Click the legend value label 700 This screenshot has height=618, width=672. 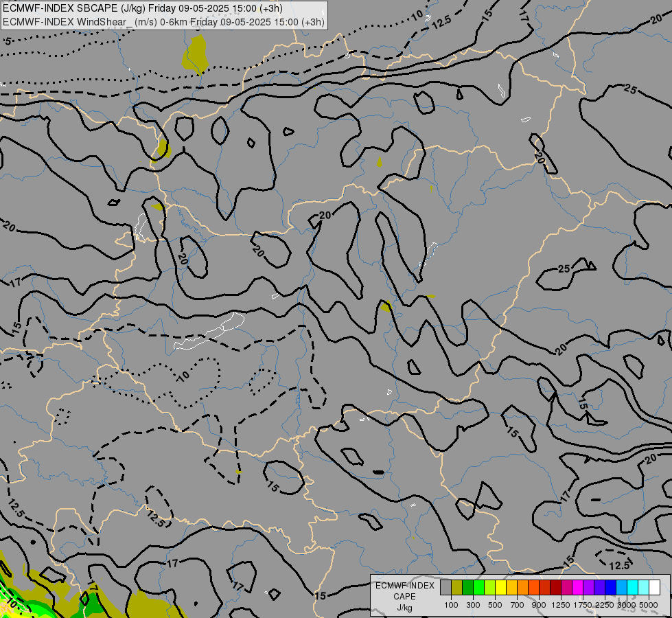click(x=518, y=605)
